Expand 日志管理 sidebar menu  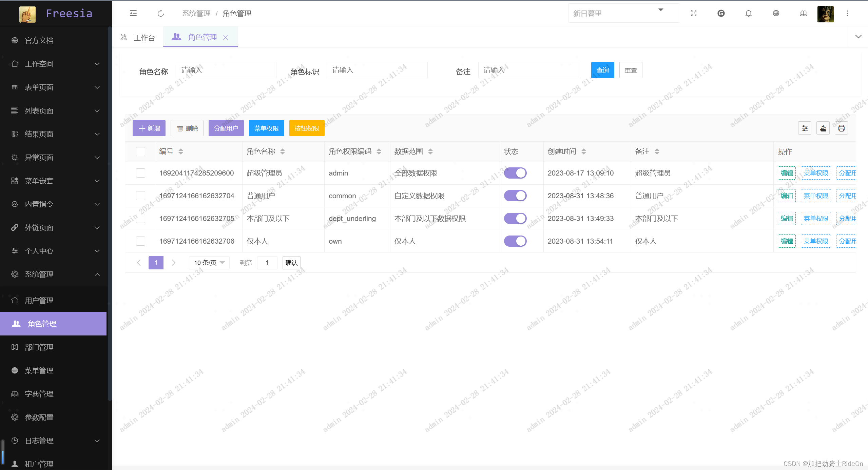[x=54, y=441]
